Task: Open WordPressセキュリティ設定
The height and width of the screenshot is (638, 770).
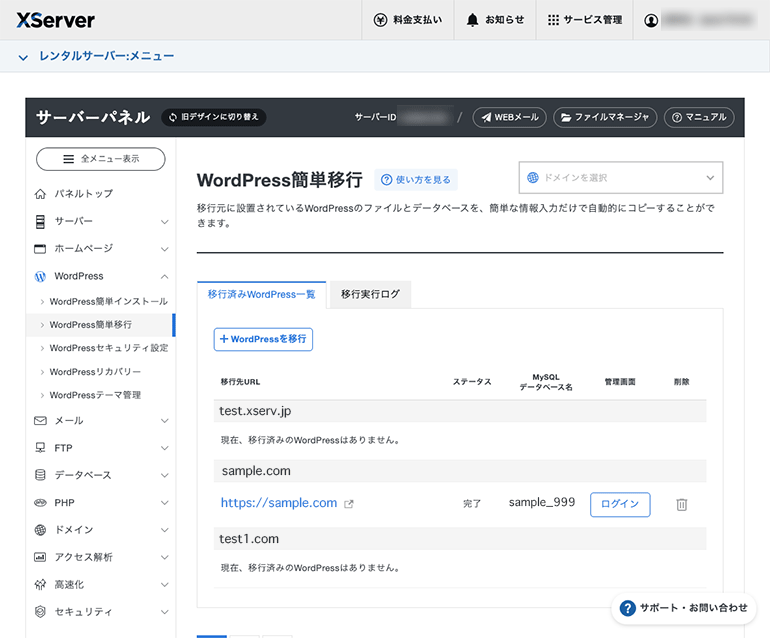Action: tap(109, 348)
